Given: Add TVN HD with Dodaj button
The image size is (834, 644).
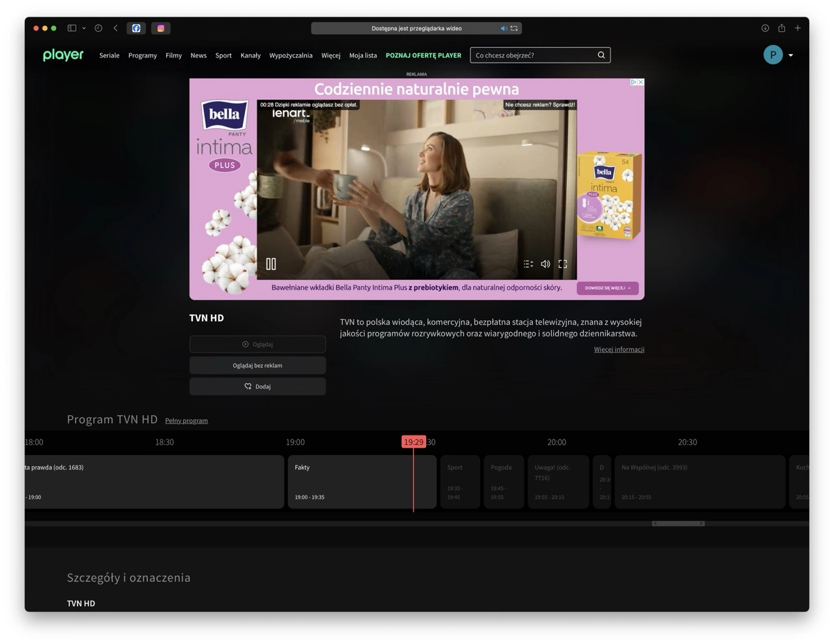Looking at the screenshot, I should tap(257, 387).
